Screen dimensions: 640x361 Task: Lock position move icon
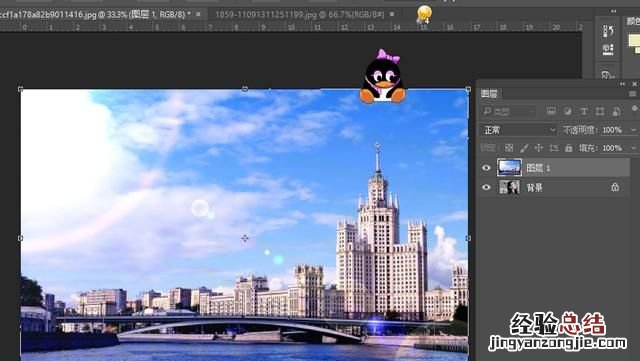[539, 148]
